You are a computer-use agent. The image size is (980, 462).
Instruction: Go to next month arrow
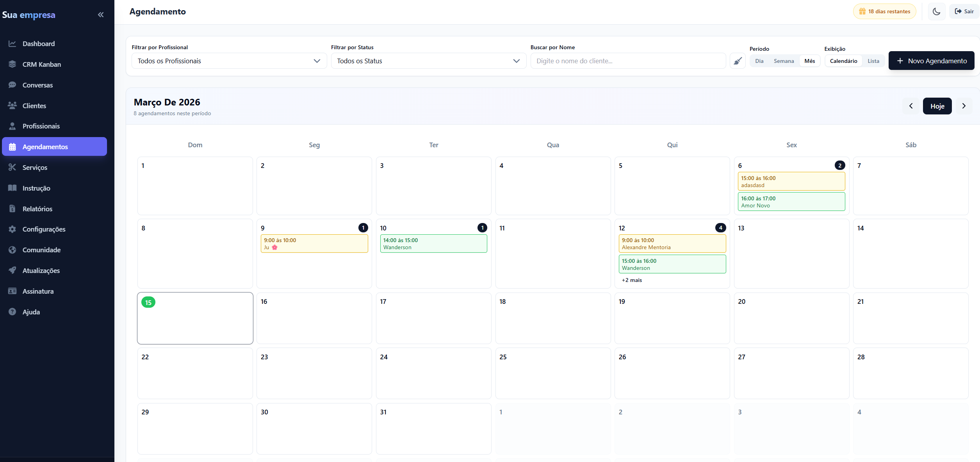(964, 106)
